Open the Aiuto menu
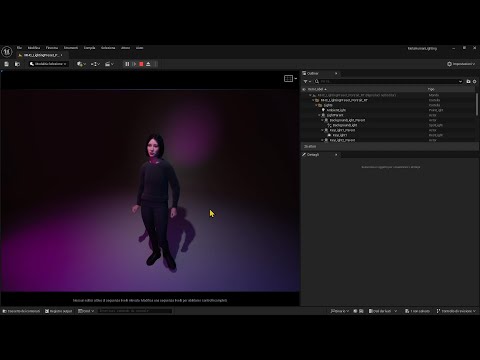Screen dimensions: 480x360 [x=139, y=48]
